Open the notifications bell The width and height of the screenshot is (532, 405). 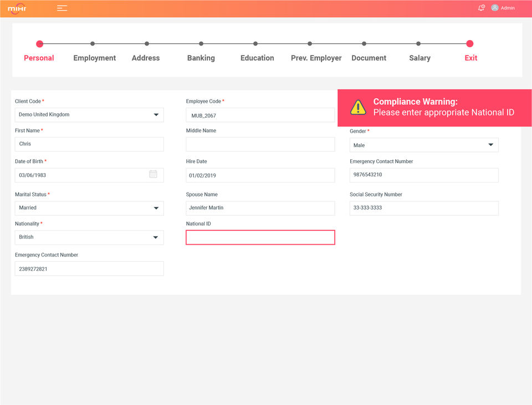[481, 8]
